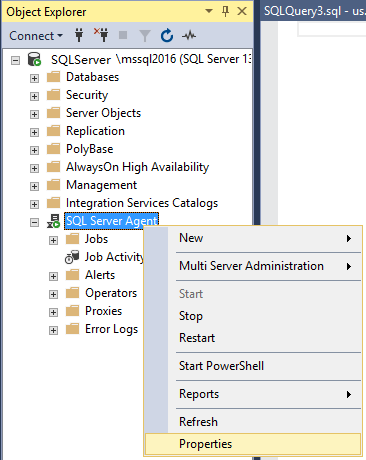Click the Security folder icon

coord(53,95)
